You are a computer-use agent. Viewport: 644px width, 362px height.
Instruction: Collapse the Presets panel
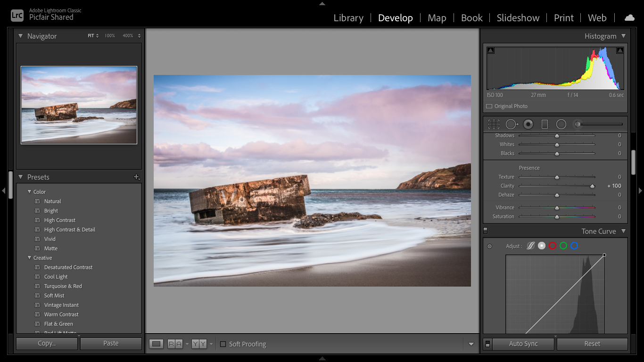[21, 177]
